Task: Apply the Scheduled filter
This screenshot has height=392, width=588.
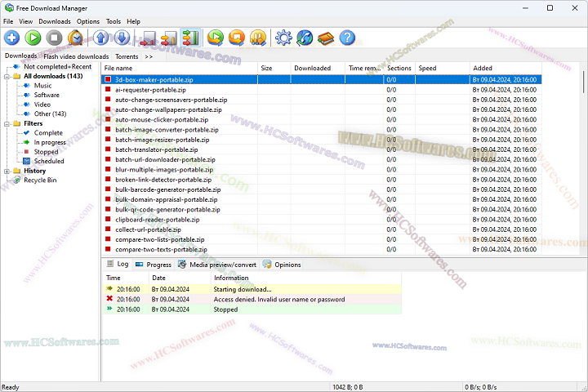Action: [49, 161]
